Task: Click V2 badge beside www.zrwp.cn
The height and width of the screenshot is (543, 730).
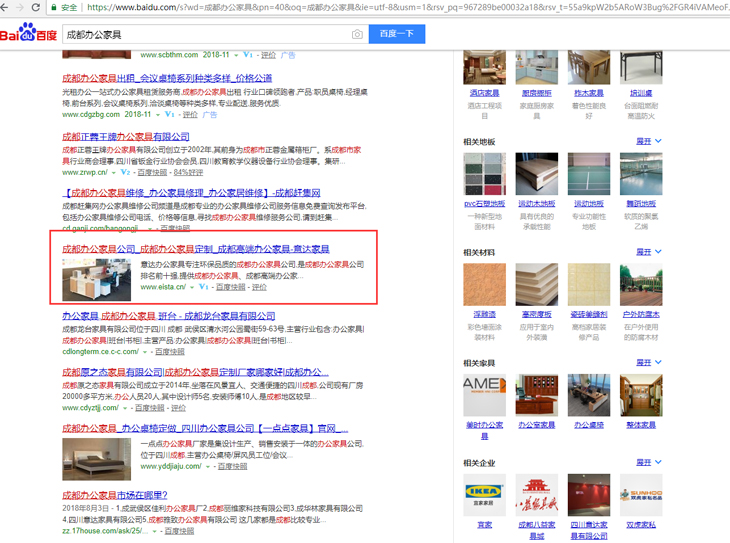Action: click(x=126, y=172)
